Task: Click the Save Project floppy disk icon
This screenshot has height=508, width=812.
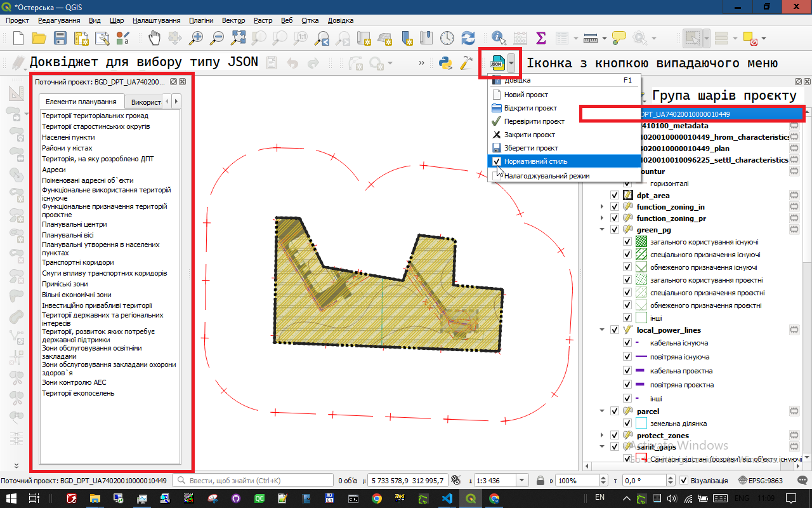Action: [60, 38]
